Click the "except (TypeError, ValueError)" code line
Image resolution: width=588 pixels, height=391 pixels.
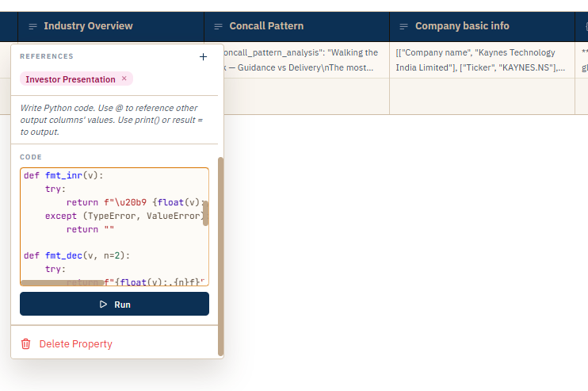click(x=125, y=216)
